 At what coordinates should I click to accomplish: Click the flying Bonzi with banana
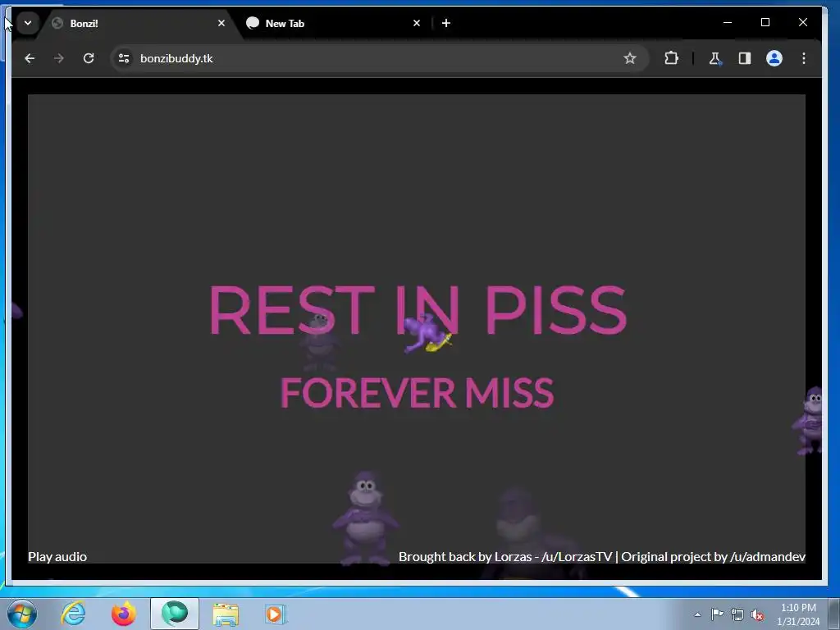[427, 335]
